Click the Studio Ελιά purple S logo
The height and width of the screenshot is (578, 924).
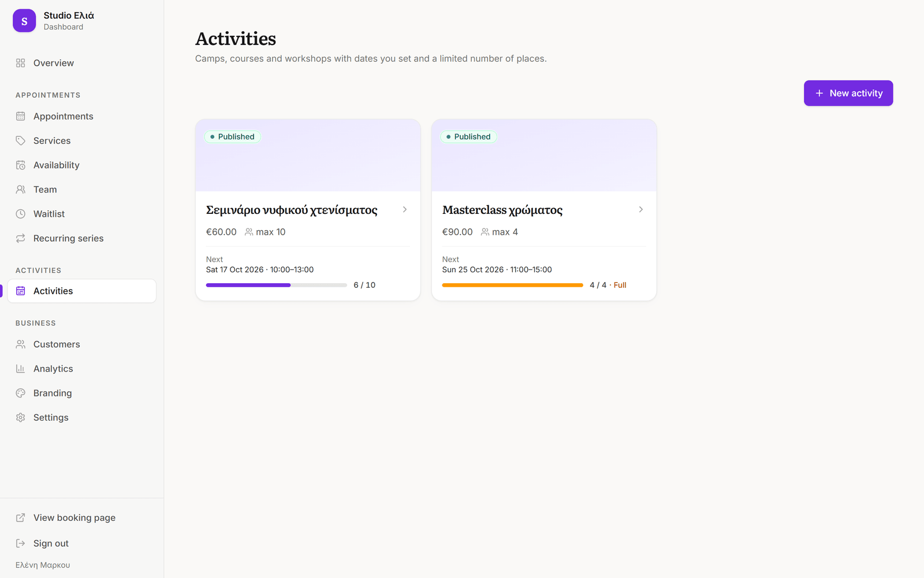(24, 21)
